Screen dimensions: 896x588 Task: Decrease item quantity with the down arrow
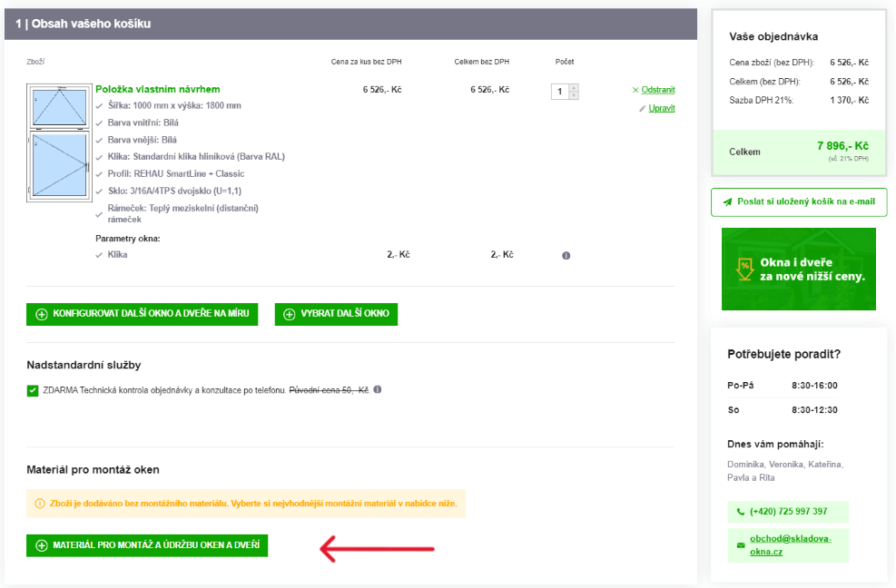click(x=574, y=94)
